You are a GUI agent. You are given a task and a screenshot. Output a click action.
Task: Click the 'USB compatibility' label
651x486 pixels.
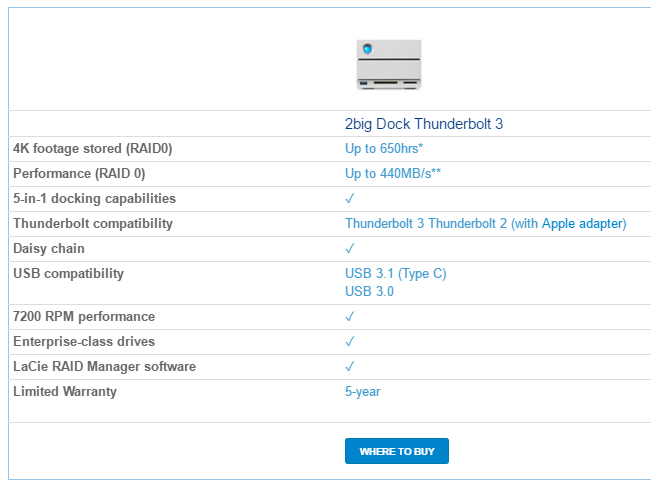68,274
